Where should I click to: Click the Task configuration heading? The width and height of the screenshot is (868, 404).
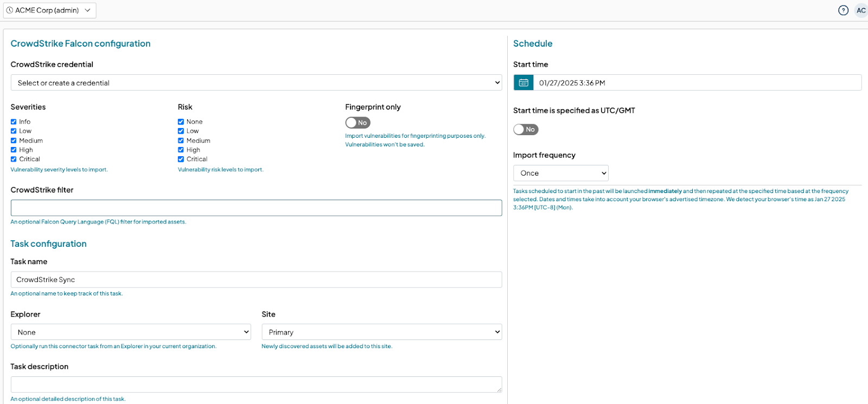[48, 243]
